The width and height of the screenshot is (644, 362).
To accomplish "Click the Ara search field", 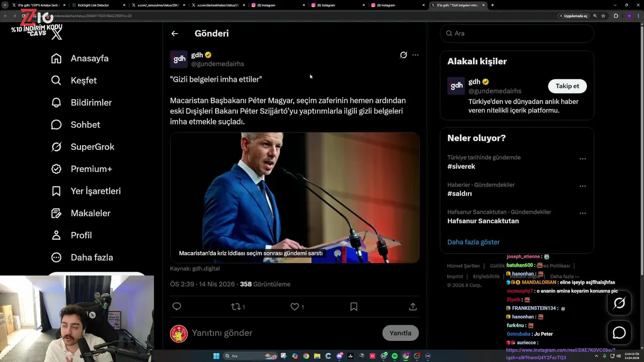I will [517, 33].
